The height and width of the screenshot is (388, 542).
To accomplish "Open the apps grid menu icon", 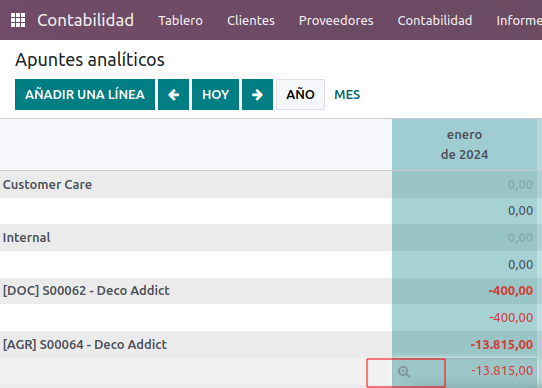I will pyautogui.click(x=18, y=20).
